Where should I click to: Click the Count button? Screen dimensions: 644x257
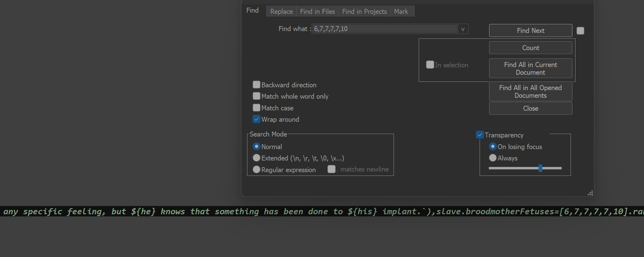click(530, 48)
